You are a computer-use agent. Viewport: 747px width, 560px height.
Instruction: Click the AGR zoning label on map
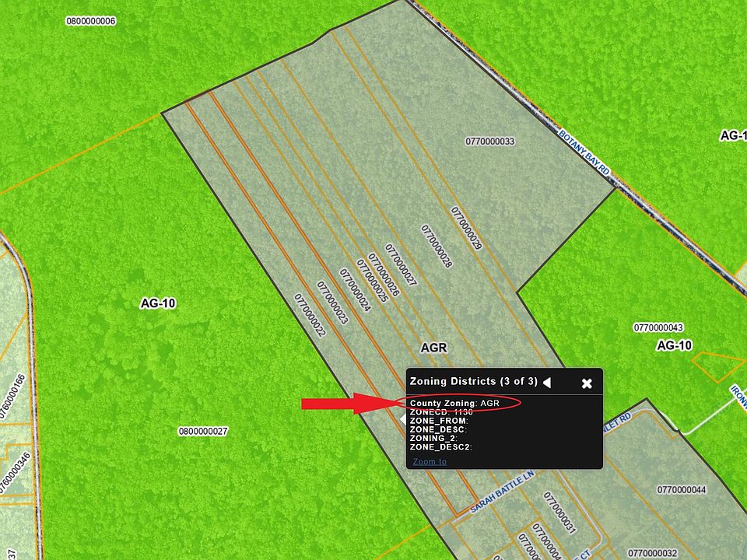pyautogui.click(x=433, y=348)
